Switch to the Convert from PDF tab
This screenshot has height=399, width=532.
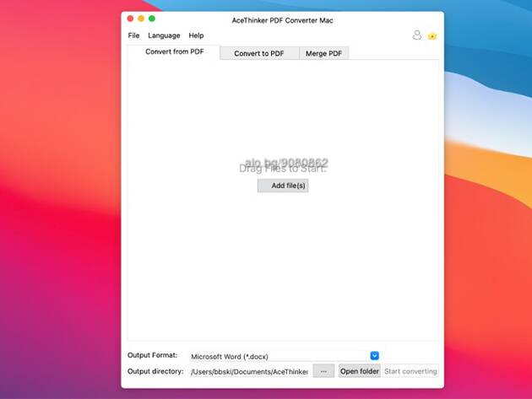(x=175, y=51)
